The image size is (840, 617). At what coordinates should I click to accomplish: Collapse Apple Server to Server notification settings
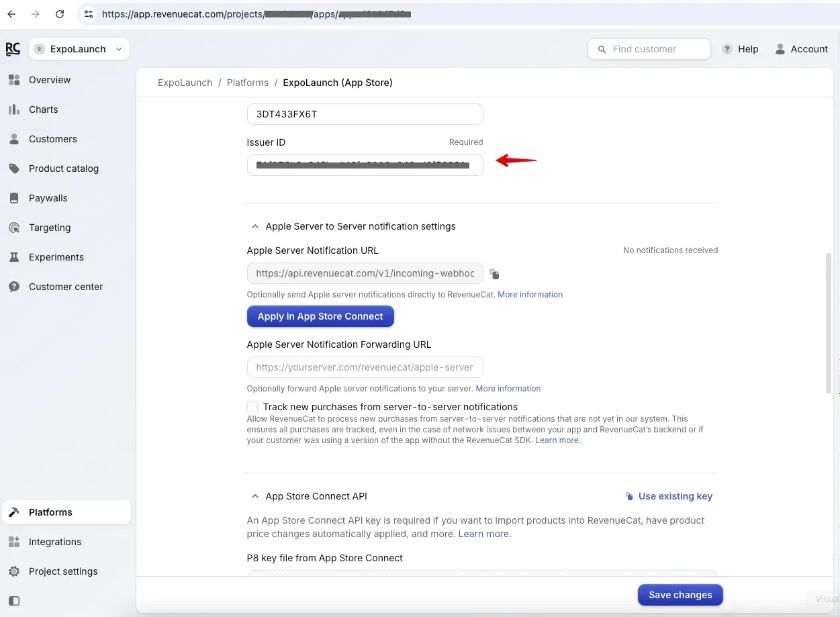(x=254, y=227)
